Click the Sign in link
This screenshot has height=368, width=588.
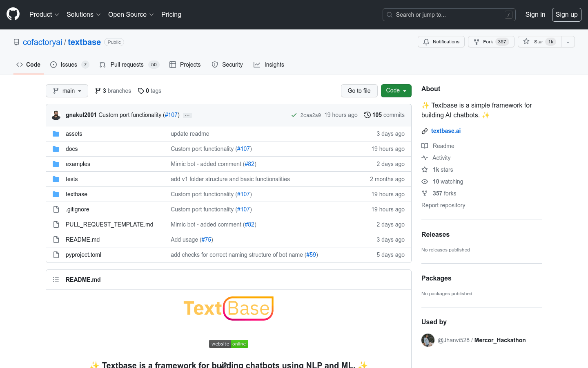tap(535, 14)
